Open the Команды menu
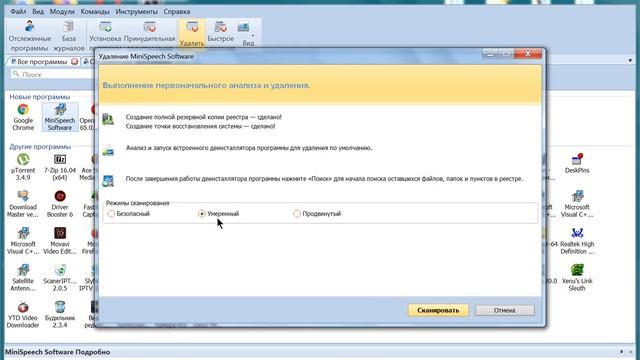640x360 pixels. pyautogui.click(x=95, y=11)
